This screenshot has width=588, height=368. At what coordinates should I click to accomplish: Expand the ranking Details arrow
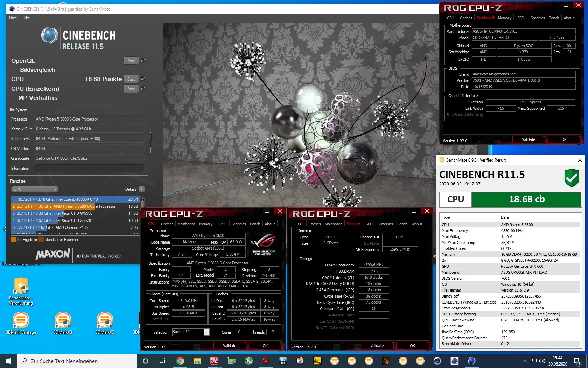[x=142, y=189]
